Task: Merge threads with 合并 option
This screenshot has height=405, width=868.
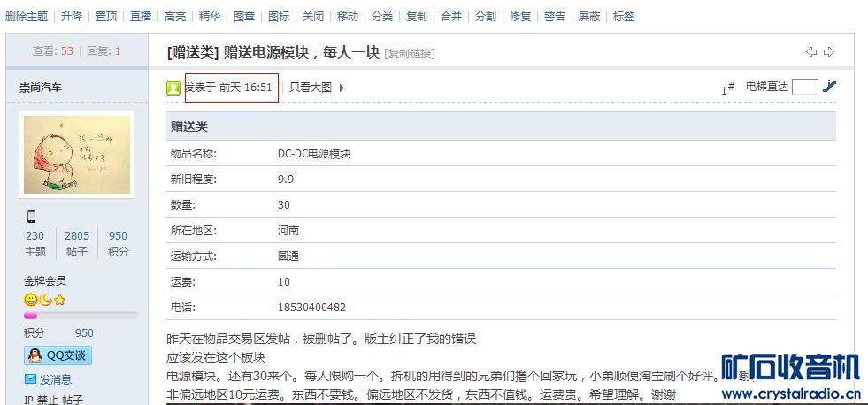Action: point(451,17)
